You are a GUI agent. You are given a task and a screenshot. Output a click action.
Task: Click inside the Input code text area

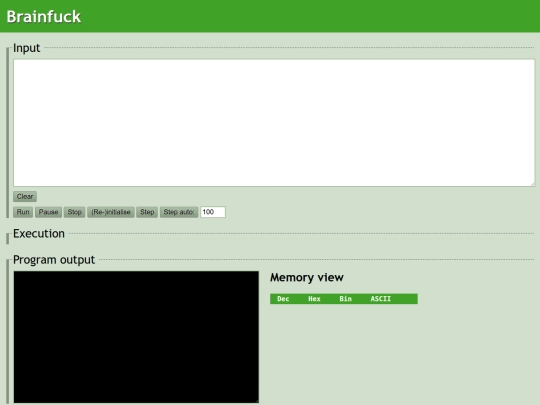click(x=274, y=123)
